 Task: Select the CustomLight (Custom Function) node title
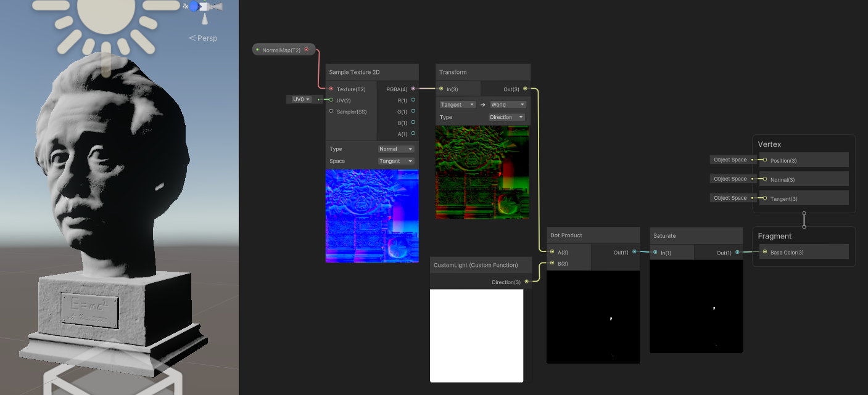pyautogui.click(x=476, y=265)
